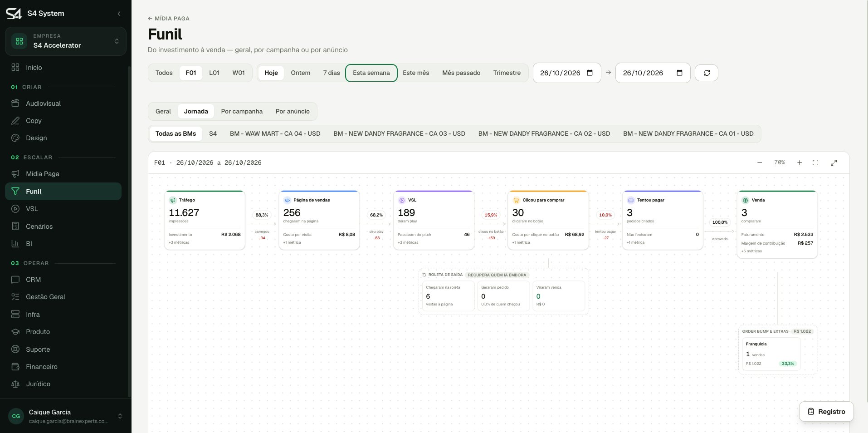Expand +3 métricas on Tráfego card
The image size is (868, 433).
click(x=179, y=242)
